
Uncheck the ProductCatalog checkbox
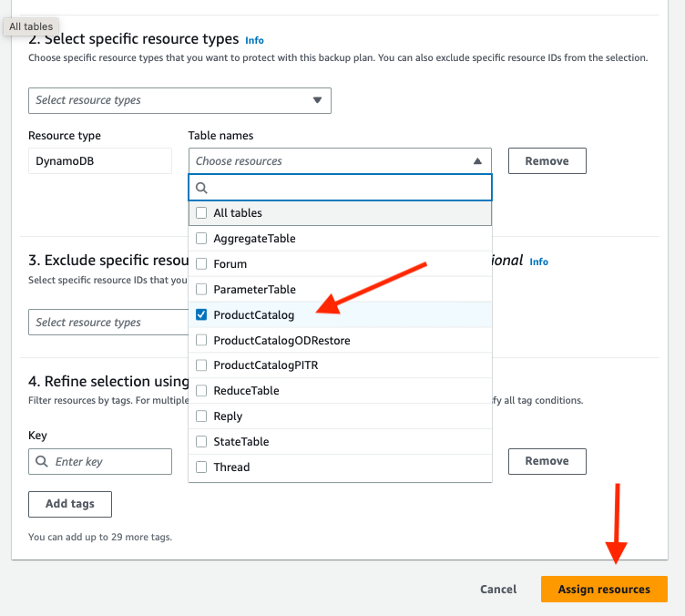click(201, 314)
